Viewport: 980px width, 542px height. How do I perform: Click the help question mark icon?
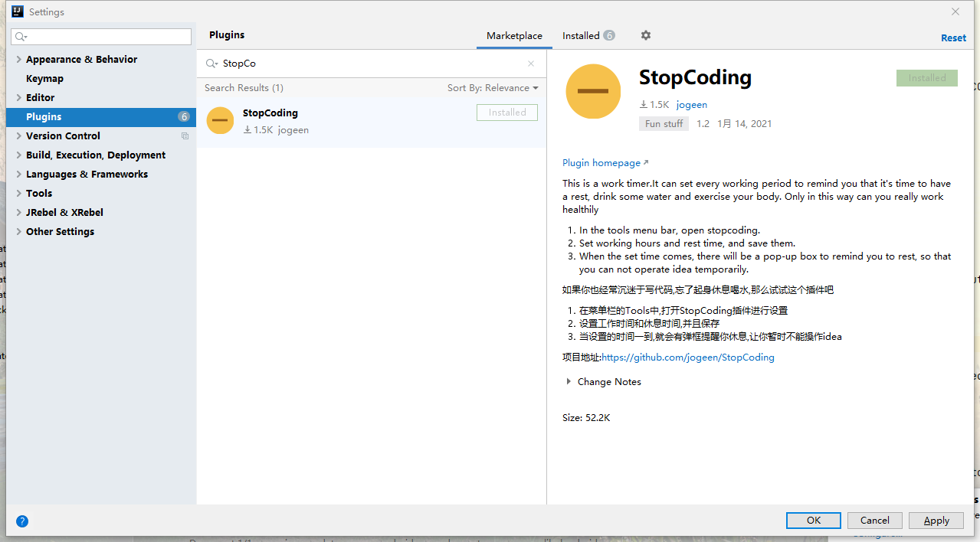22,521
